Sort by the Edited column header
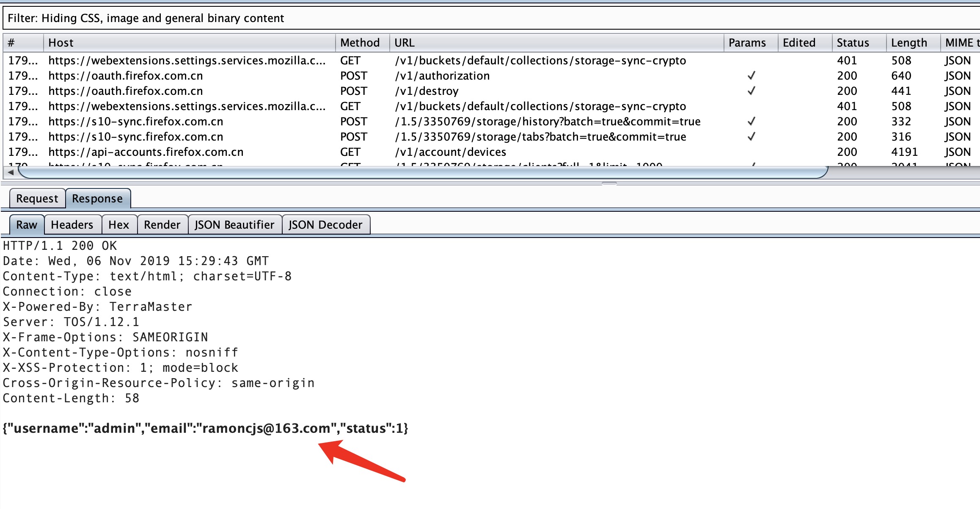 pyautogui.click(x=805, y=43)
